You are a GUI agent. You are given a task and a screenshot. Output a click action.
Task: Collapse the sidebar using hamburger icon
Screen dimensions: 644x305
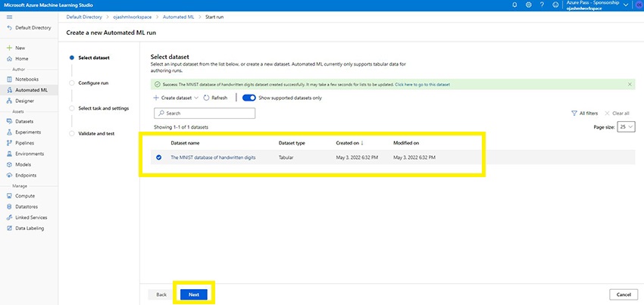[x=9, y=17]
